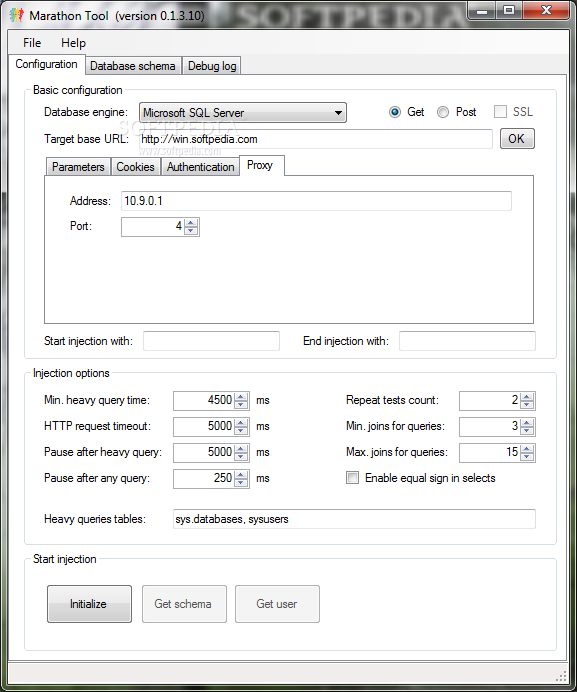Decrease Min. joins for queries value

(x=527, y=430)
